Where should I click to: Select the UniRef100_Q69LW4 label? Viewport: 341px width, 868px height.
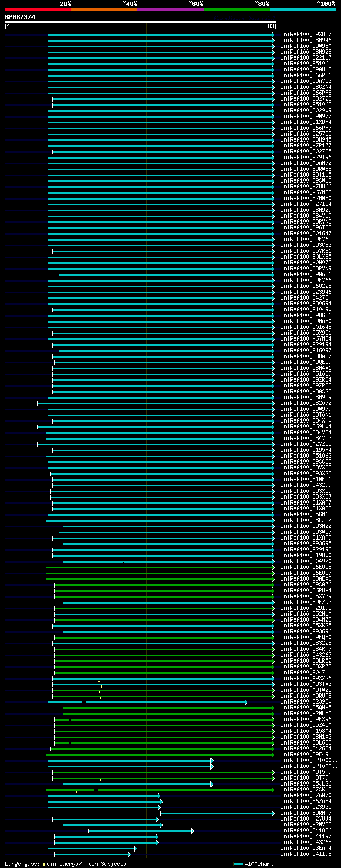pyautogui.click(x=306, y=426)
